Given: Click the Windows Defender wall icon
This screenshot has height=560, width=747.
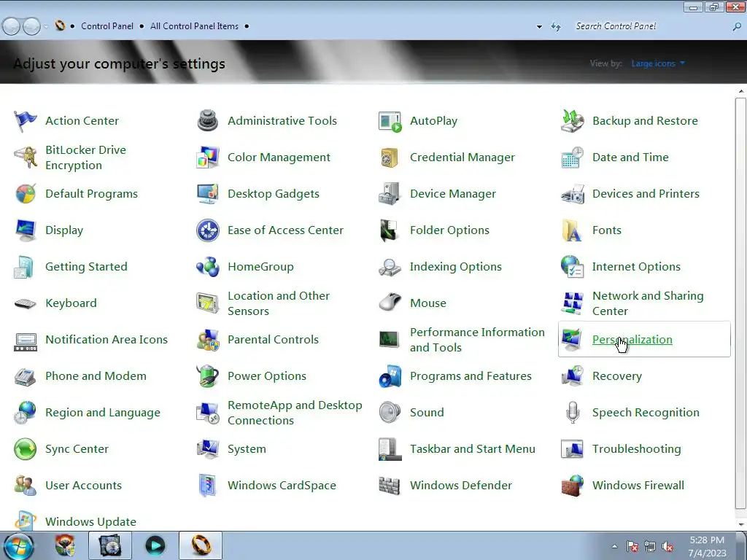Looking at the screenshot, I should click(390, 486).
